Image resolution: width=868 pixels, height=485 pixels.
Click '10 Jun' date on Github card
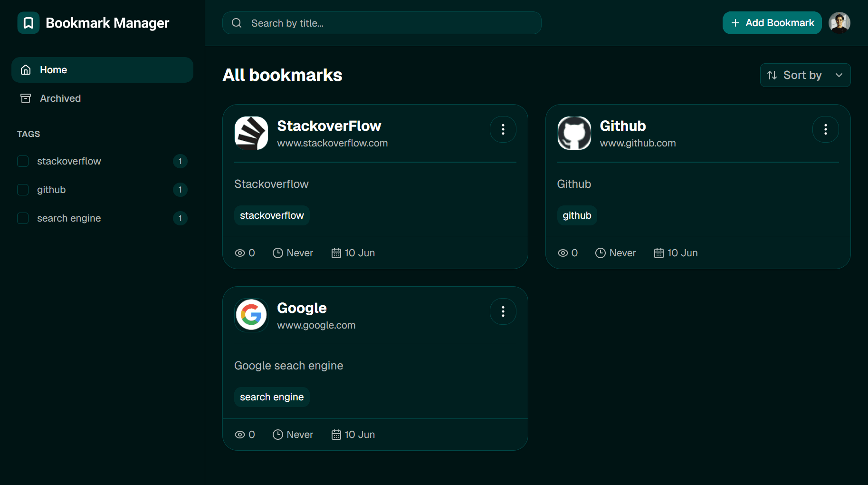682,253
